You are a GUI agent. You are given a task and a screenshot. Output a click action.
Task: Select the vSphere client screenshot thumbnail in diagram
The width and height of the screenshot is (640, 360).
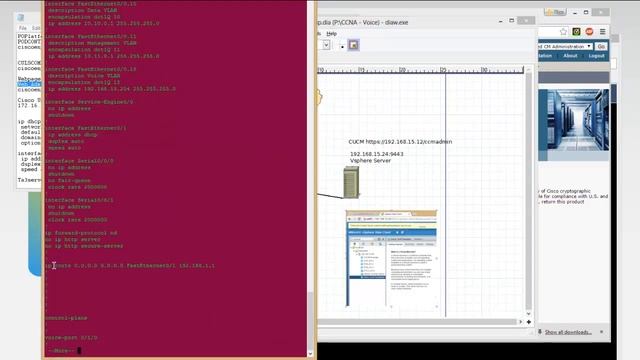pyautogui.click(x=391, y=259)
